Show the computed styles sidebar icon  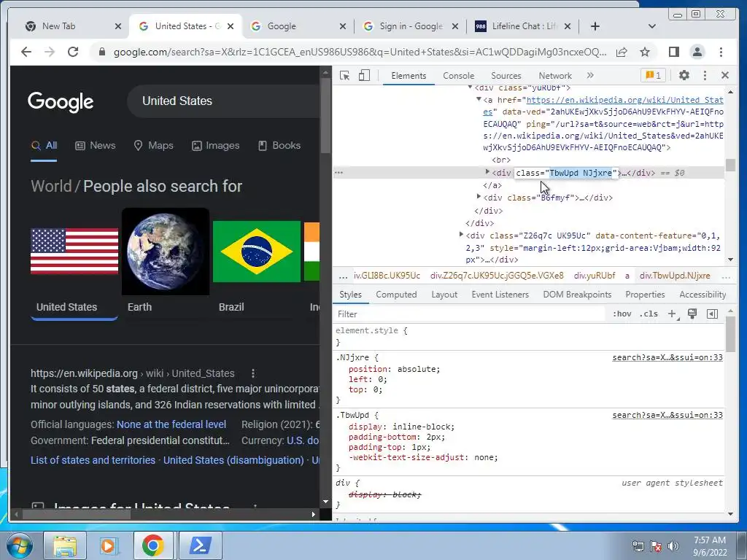[712, 314]
